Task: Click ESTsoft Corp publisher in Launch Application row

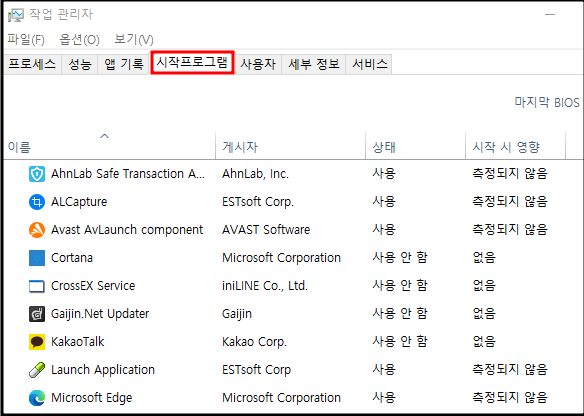Action: 257,370
